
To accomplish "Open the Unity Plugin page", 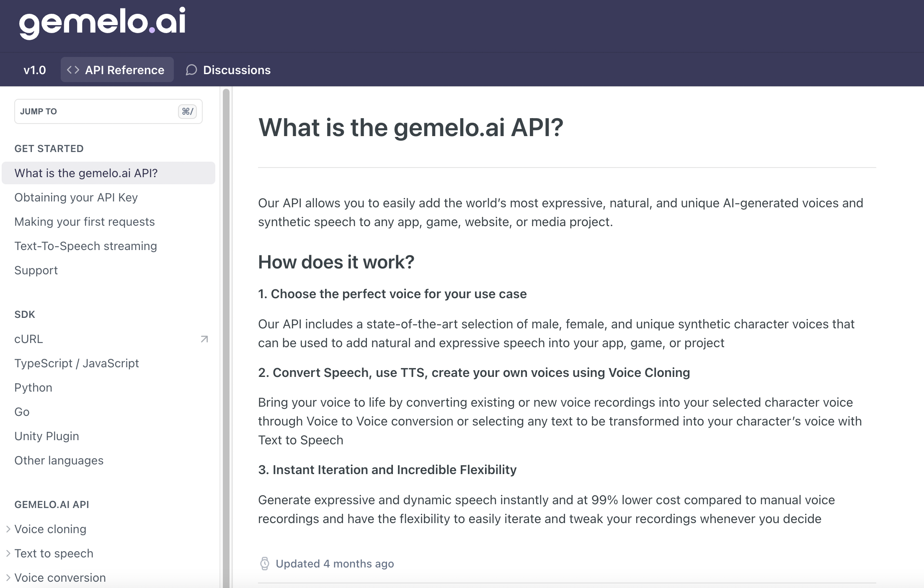I will [x=47, y=436].
